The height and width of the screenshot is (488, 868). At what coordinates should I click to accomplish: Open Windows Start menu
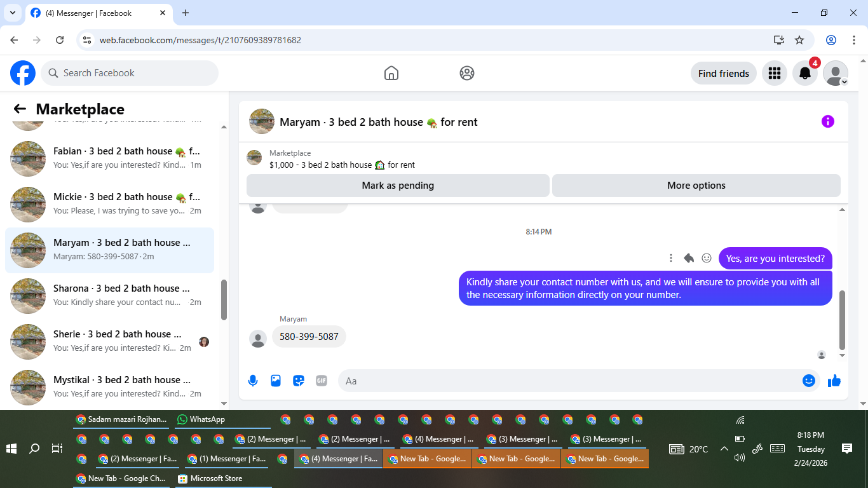point(11,449)
